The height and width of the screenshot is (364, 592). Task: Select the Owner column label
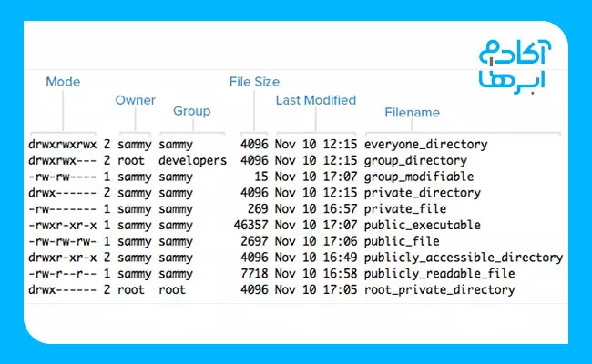tap(135, 100)
